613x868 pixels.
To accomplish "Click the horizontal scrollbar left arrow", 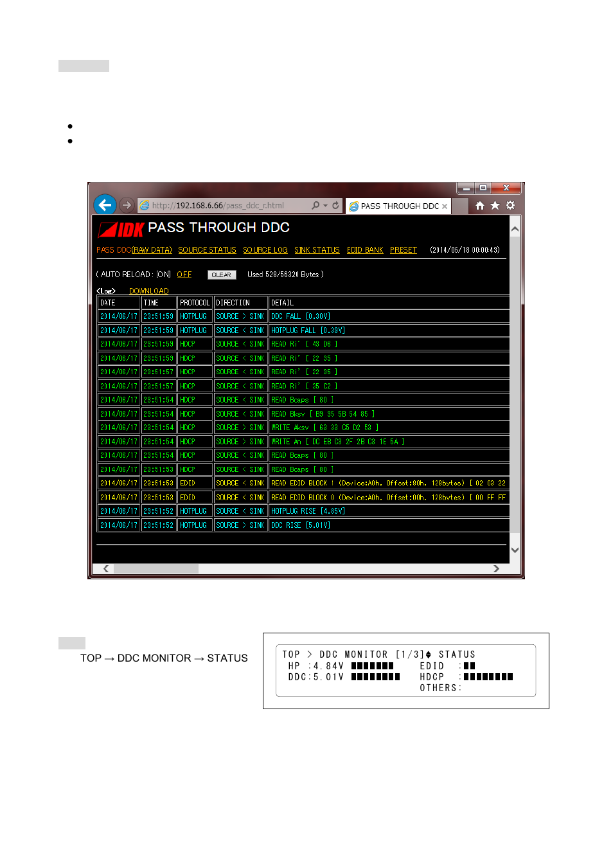I will click(x=106, y=568).
